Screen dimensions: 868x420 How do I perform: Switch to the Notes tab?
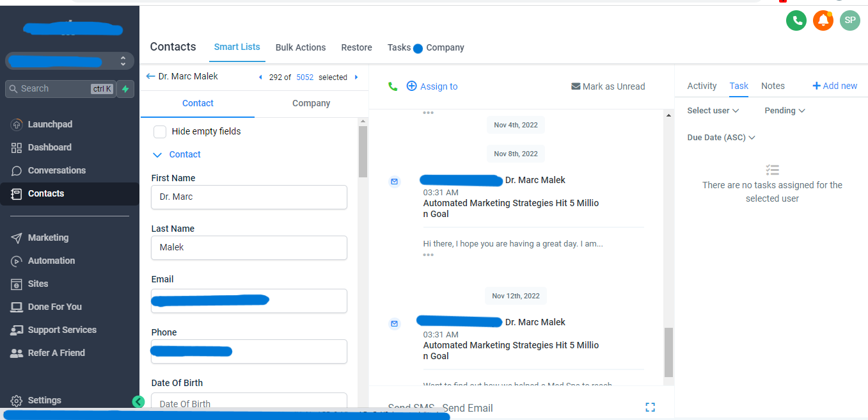click(773, 86)
